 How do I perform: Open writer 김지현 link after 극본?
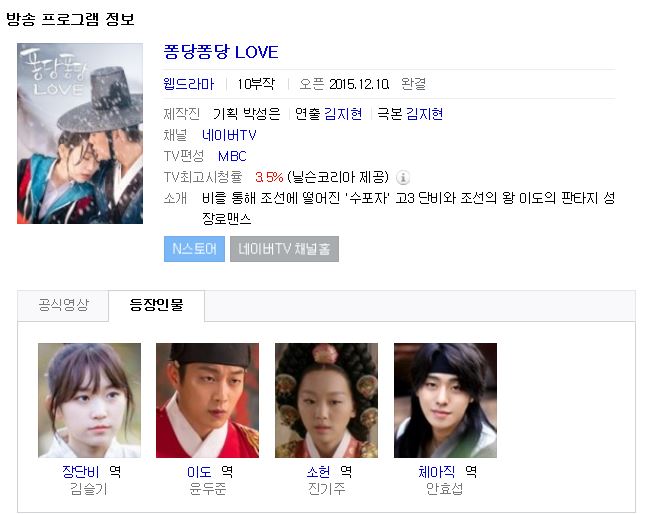click(424, 114)
